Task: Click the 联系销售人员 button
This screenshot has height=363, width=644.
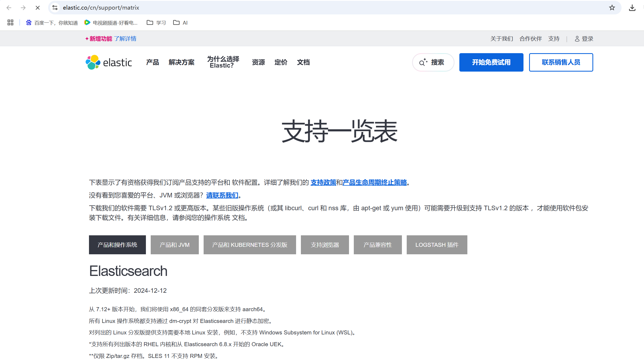Action: coord(561,62)
